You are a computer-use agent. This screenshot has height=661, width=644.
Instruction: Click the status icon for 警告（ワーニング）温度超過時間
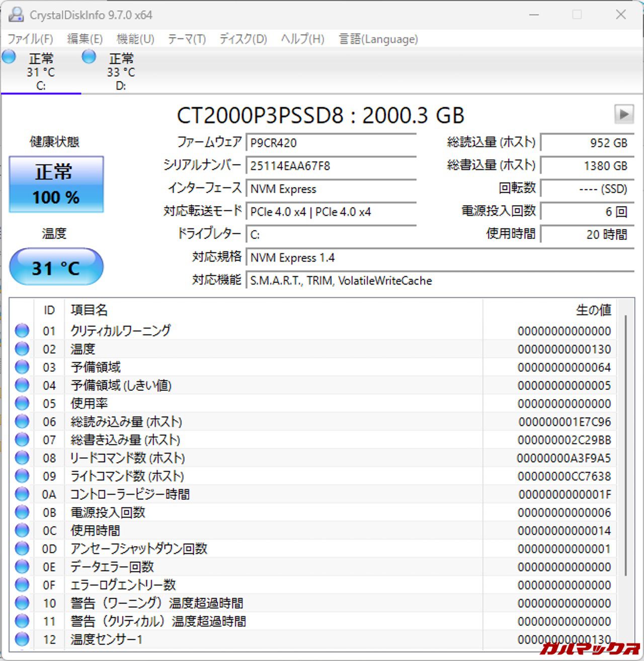[x=22, y=602]
